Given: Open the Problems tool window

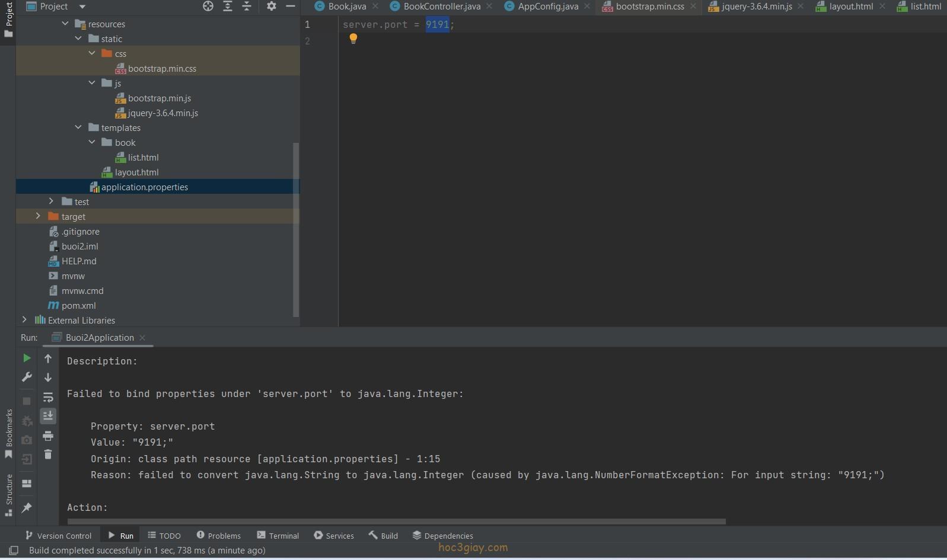Looking at the screenshot, I should tap(218, 536).
